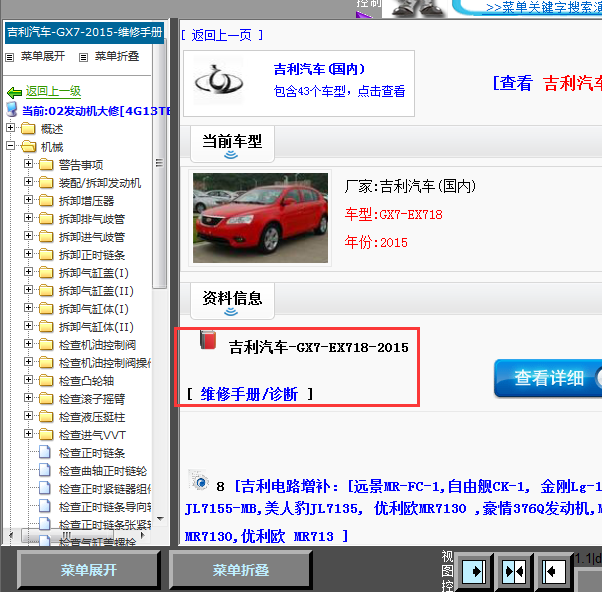Click the 吉利汽车-GX7-EX718-2015 title text

[319, 347]
